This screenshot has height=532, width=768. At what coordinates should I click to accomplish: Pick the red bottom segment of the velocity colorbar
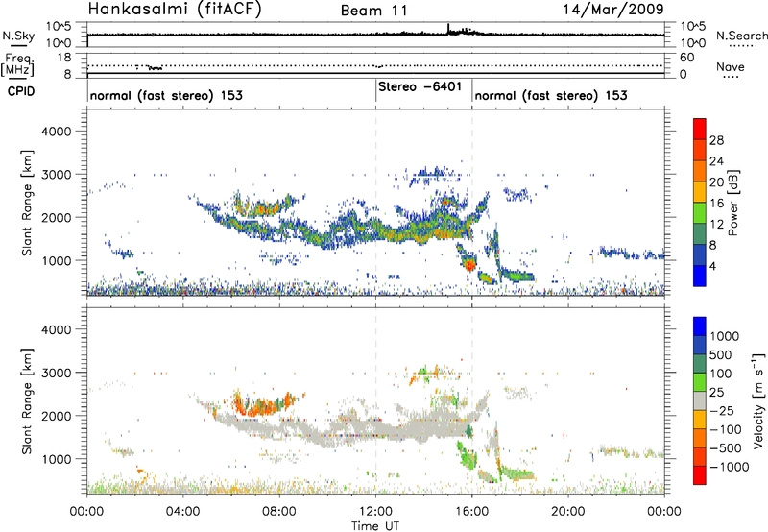tap(700, 475)
